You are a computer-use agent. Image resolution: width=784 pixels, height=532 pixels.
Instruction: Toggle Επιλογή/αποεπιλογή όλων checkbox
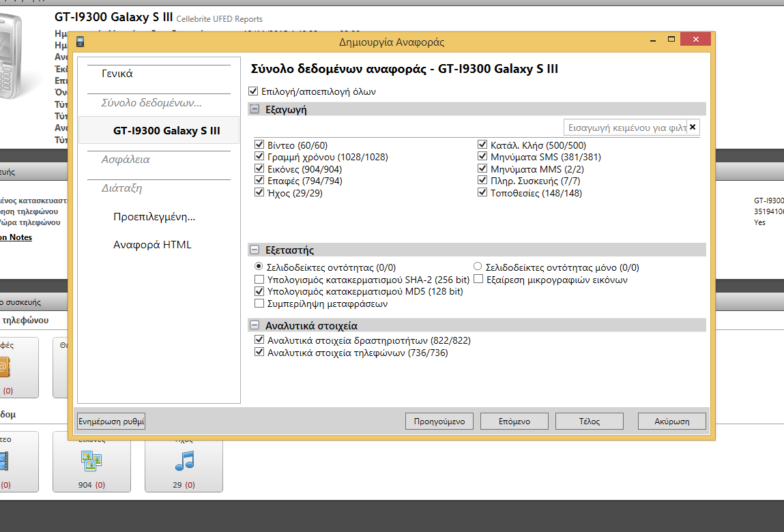point(253,91)
